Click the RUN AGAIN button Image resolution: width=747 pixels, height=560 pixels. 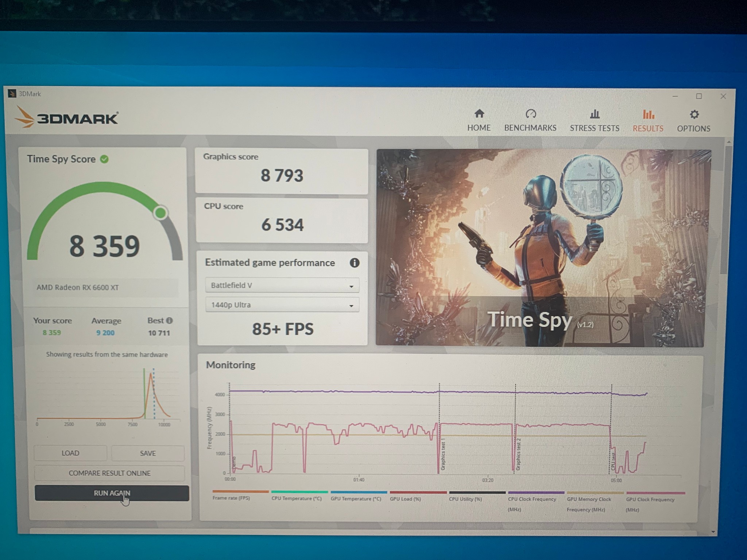[112, 493]
